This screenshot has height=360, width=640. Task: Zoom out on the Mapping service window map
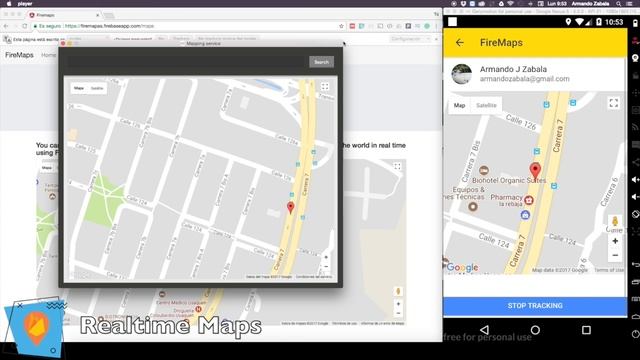point(326,267)
